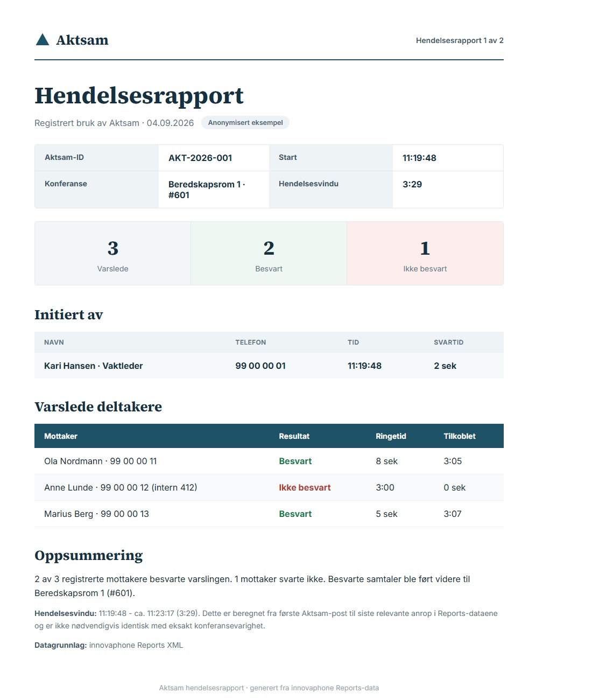
Task: Click the Hendelsesrapport main heading
Action: tap(139, 96)
